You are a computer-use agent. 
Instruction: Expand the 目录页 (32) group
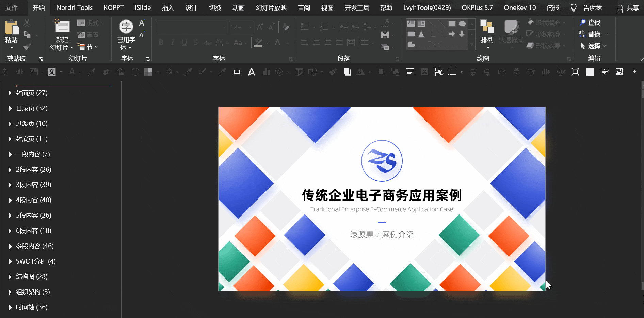[10, 108]
